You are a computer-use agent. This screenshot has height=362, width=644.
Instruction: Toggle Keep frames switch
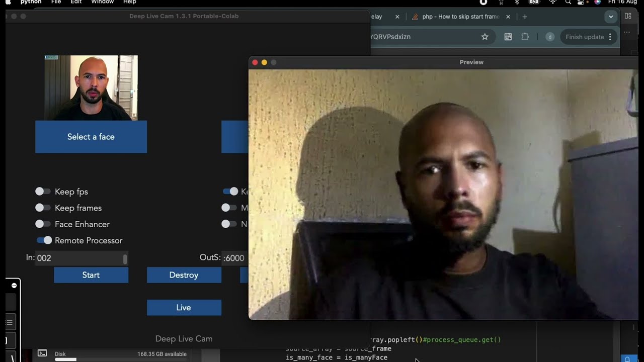[43, 208]
